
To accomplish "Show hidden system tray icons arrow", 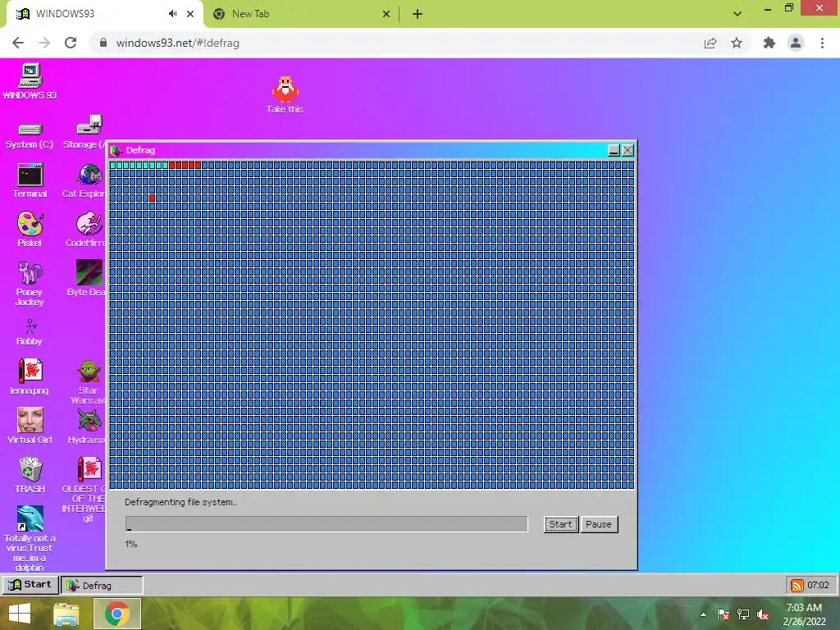I will click(x=703, y=614).
